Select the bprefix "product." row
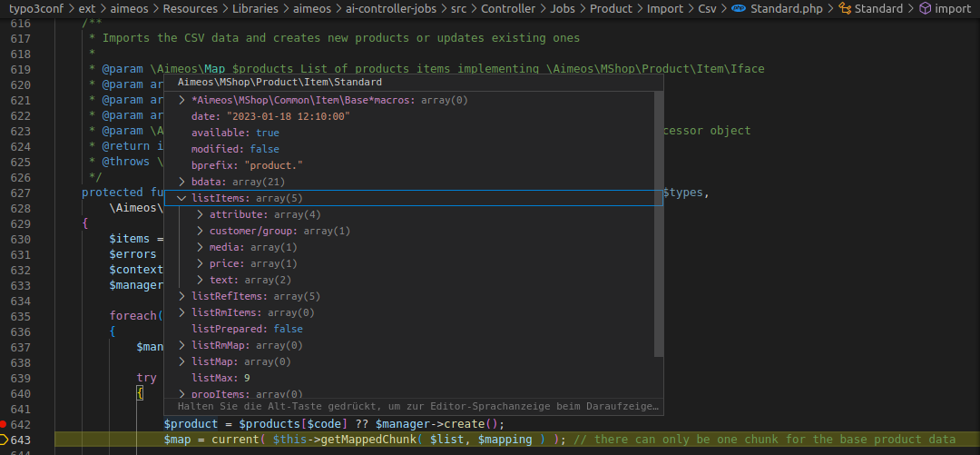The width and height of the screenshot is (980, 455). pyautogui.click(x=409, y=165)
